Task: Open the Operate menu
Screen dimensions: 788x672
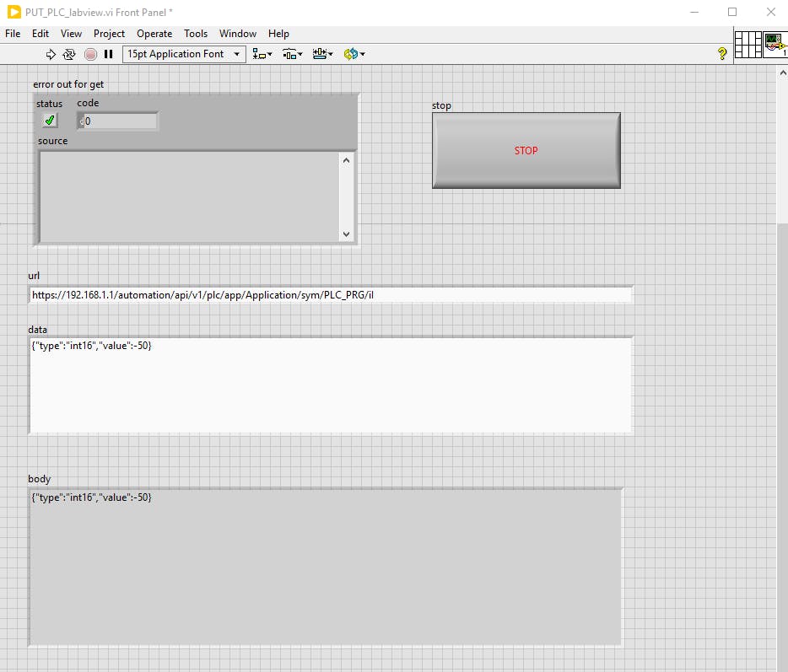Action: point(154,34)
